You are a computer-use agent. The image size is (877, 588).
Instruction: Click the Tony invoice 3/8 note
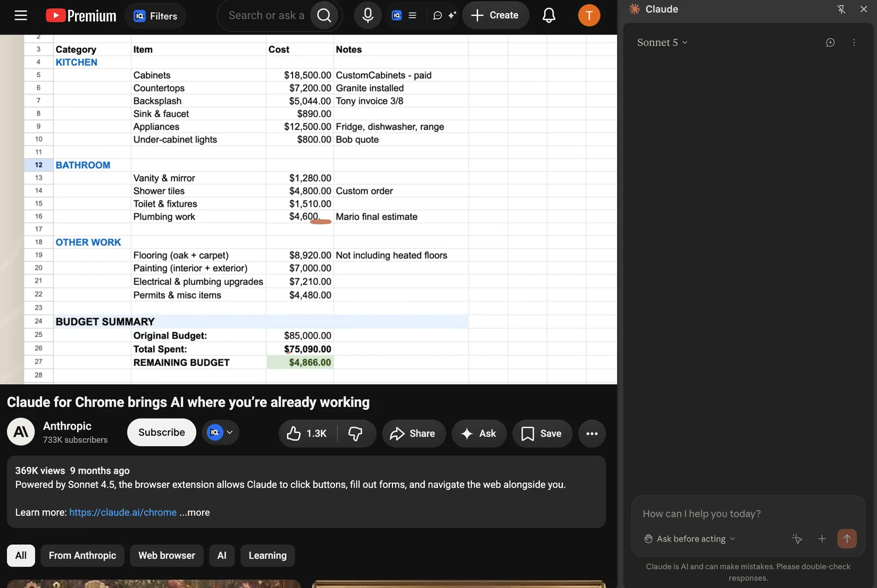369,101
